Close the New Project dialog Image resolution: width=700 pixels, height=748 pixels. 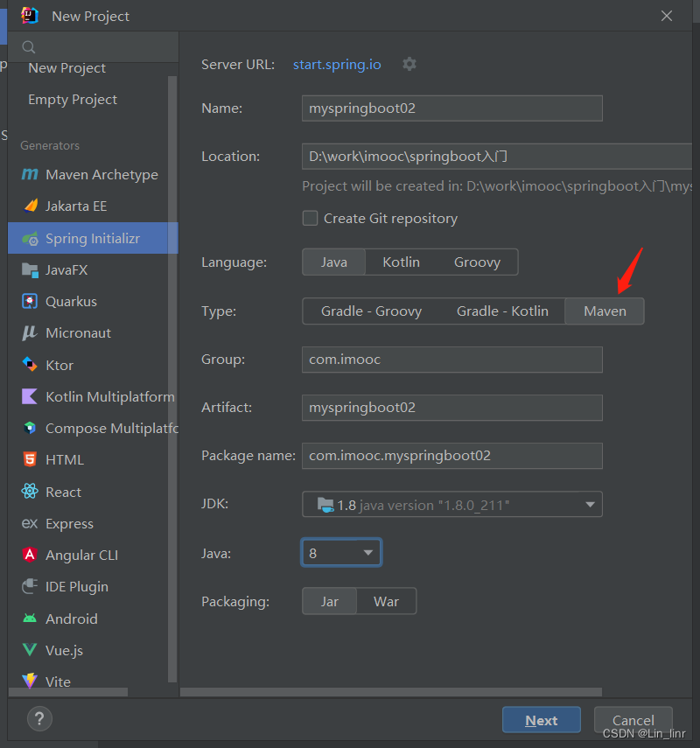667,16
